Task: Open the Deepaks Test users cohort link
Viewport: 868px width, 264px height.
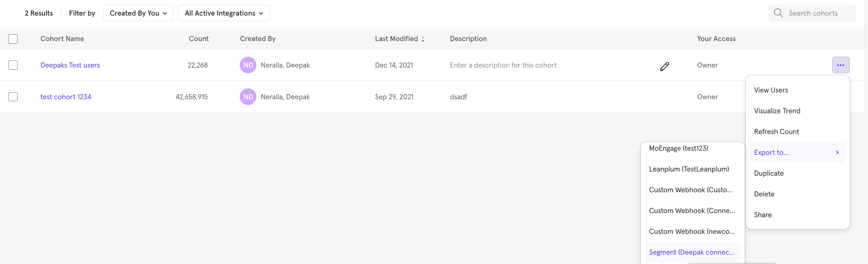Action: tap(70, 65)
